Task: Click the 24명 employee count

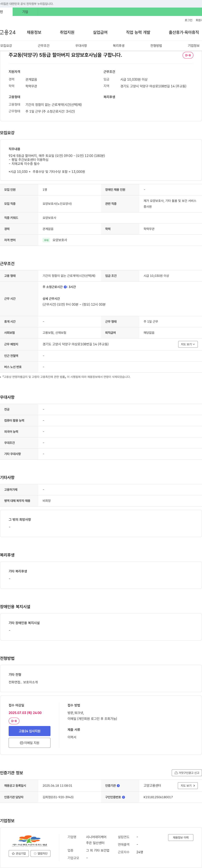Action: [x=140, y=852]
